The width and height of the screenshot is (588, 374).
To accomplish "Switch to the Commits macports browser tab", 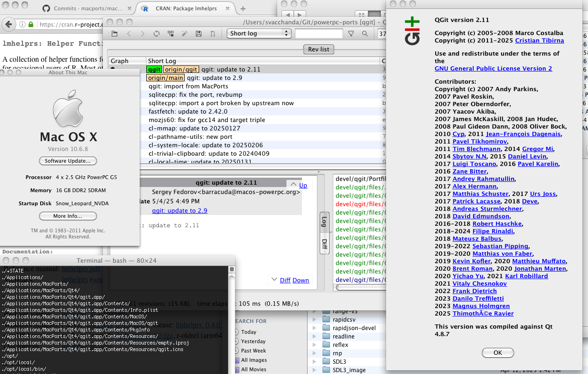I will [86, 8].
